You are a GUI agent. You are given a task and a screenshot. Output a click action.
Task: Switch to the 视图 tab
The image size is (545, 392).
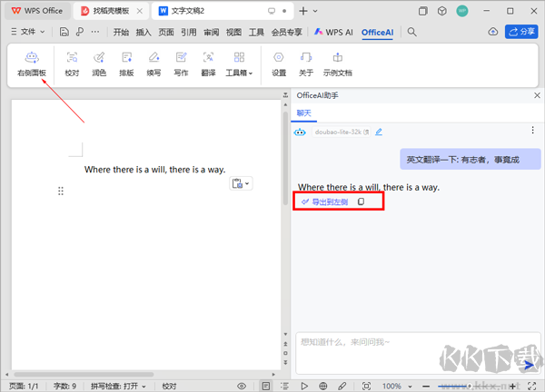click(x=233, y=33)
